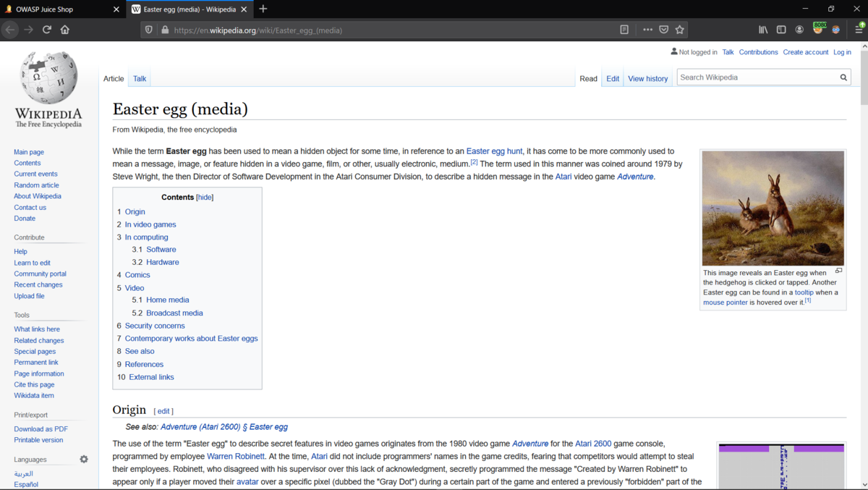Open Printable version link
Screen dimensions: 868x490
pos(38,440)
